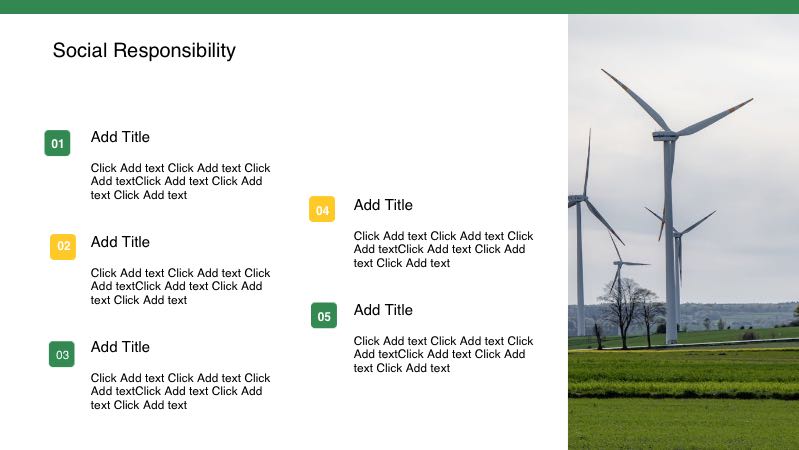Click the green 03 number badge
The height and width of the screenshot is (450, 799).
(x=62, y=354)
